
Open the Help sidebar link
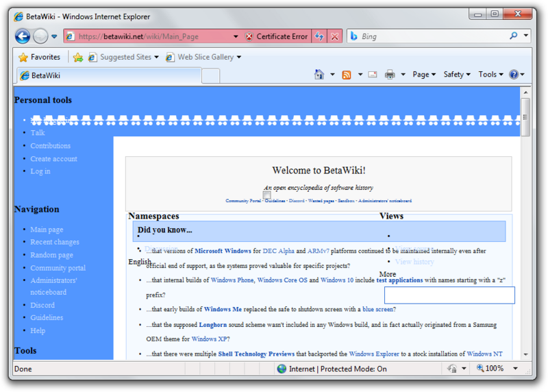point(38,330)
